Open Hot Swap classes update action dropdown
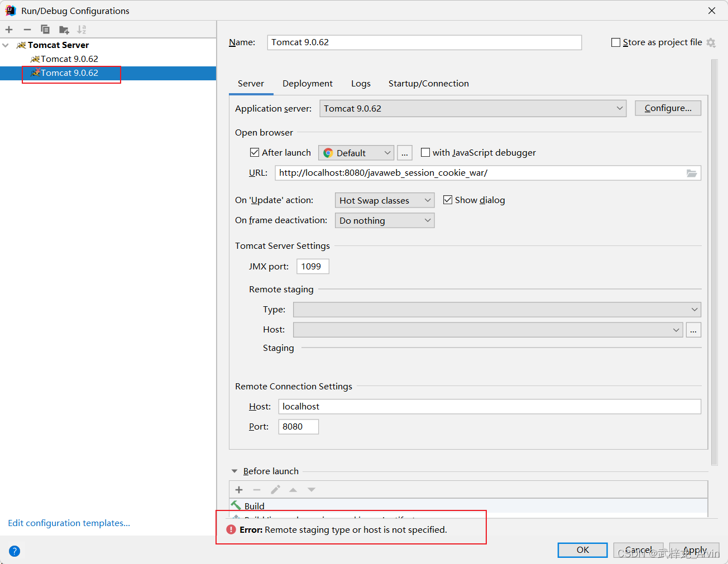Screen dimensions: 728x564 385,200
